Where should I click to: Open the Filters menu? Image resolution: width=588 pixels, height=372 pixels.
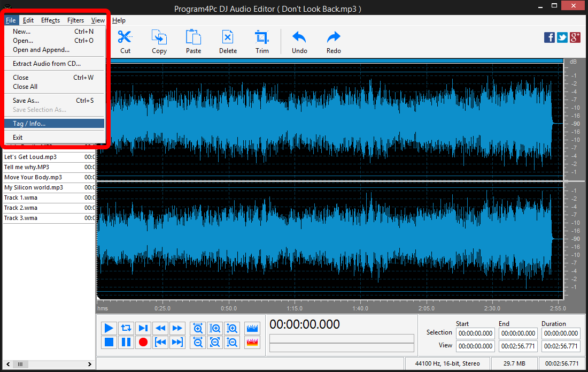pyautogui.click(x=75, y=20)
